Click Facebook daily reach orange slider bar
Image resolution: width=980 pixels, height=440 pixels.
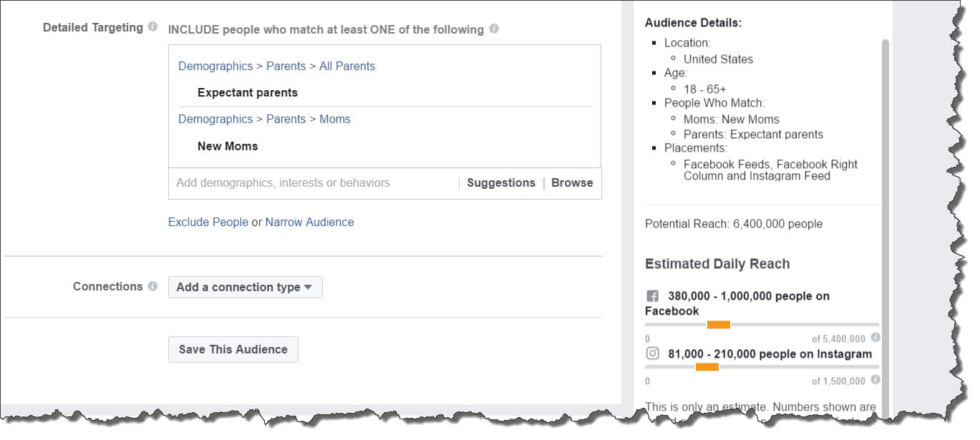point(719,325)
